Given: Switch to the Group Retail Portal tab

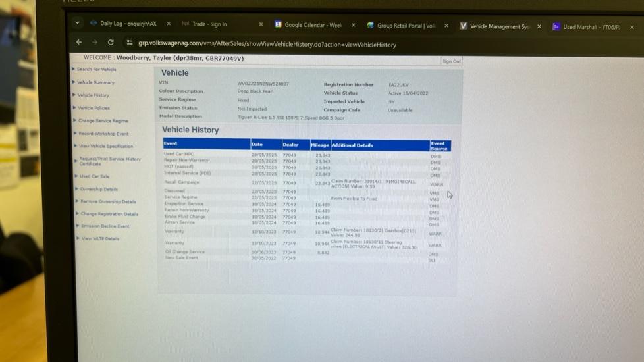Looking at the screenshot, I should [406, 26].
